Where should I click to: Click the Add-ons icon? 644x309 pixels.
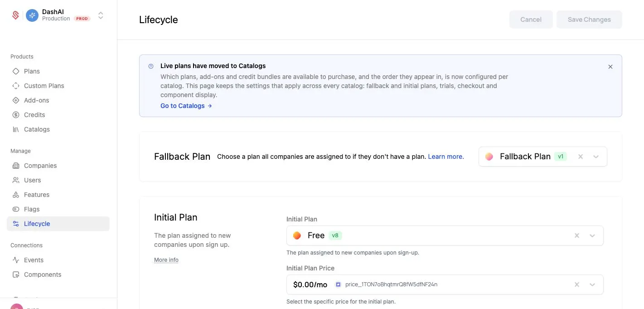16,100
